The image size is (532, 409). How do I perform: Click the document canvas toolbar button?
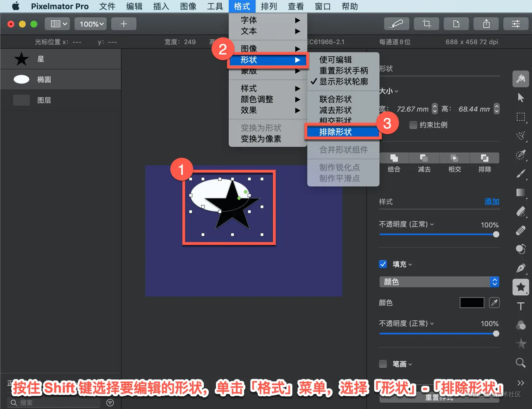click(x=456, y=24)
